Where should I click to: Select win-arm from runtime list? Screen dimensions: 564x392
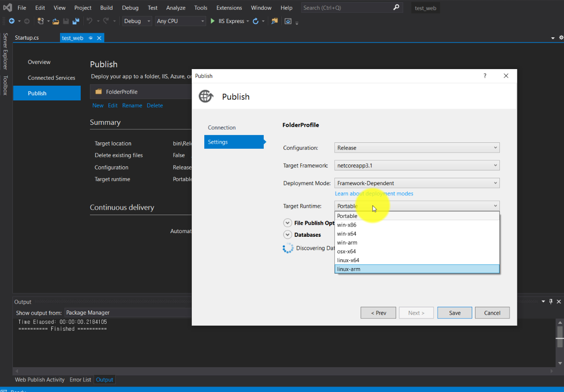tap(417, 242)
